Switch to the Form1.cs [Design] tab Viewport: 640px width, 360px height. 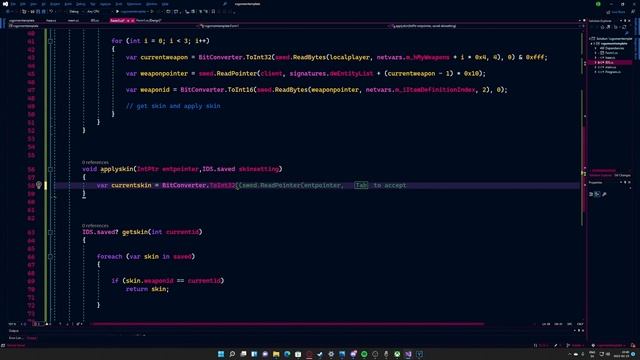149,20
